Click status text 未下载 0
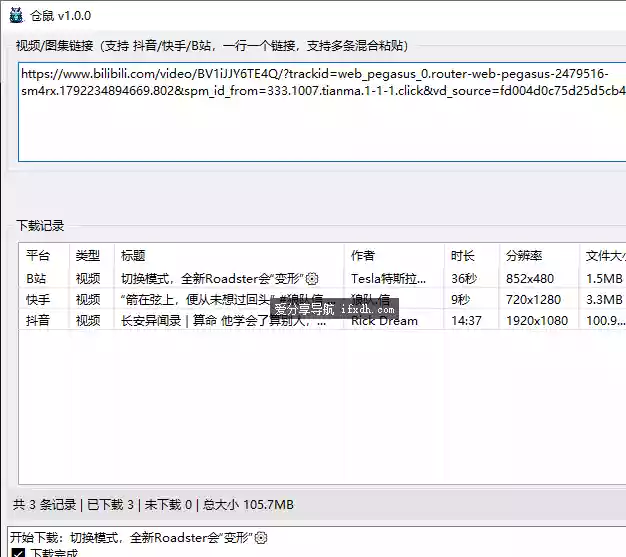This screenshot has height=557, width=626. pyautogui.click(x=168, y=505)
